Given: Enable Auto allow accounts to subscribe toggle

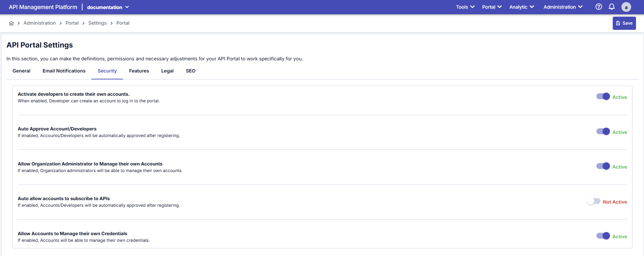Looking at the screenshot, I should click(594, 201).
